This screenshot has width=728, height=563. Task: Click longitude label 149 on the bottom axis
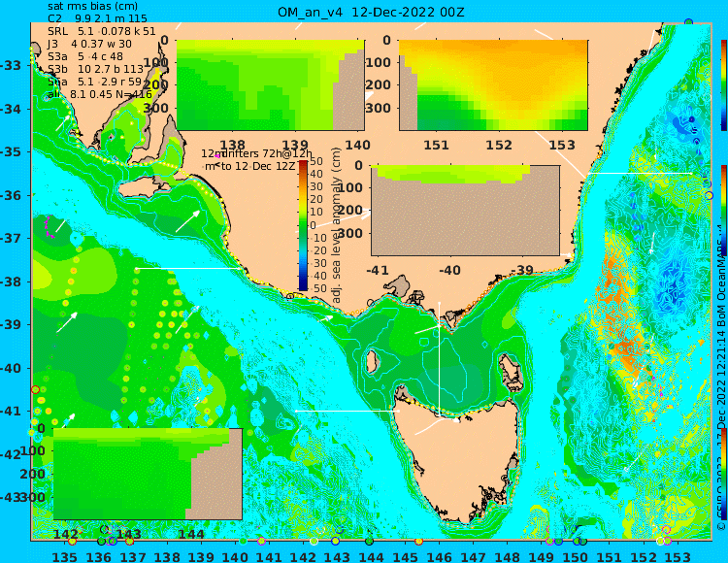(542, 556)
